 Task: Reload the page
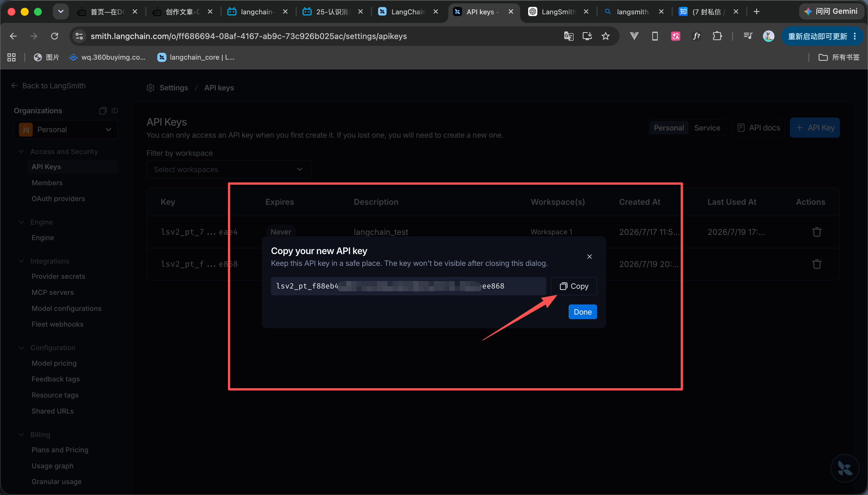click(x=55, y=36)
